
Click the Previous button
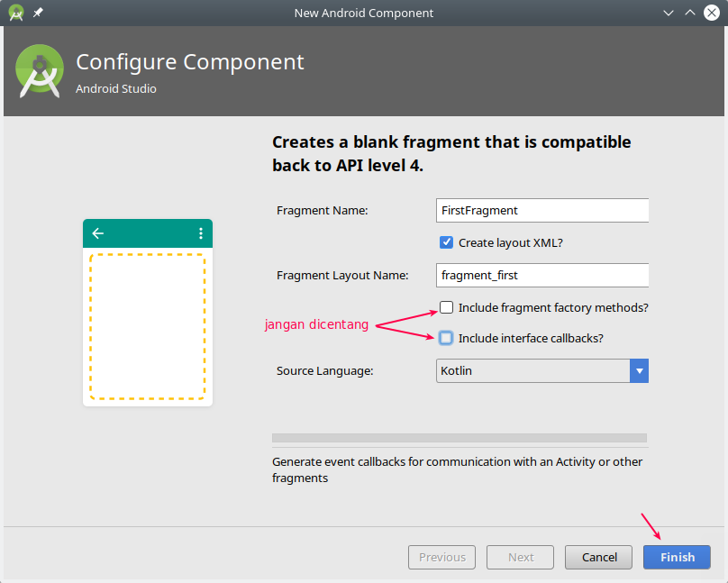442,557
